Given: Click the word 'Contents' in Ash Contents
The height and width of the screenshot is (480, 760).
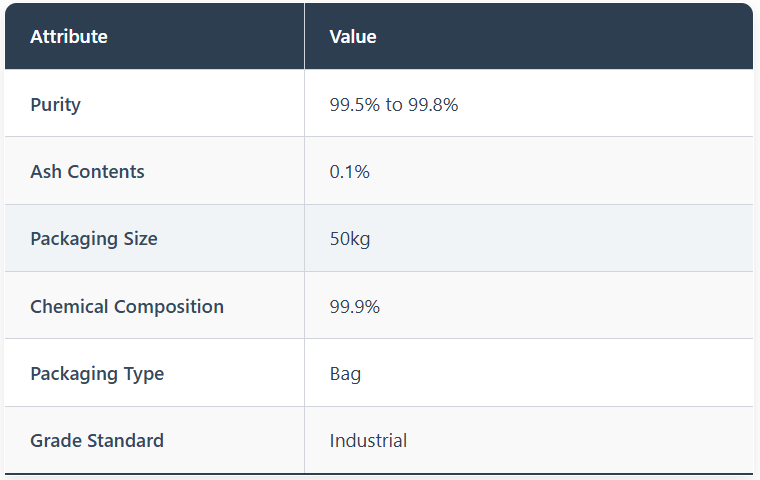Looking at the screenshot, I should point(105,172).
